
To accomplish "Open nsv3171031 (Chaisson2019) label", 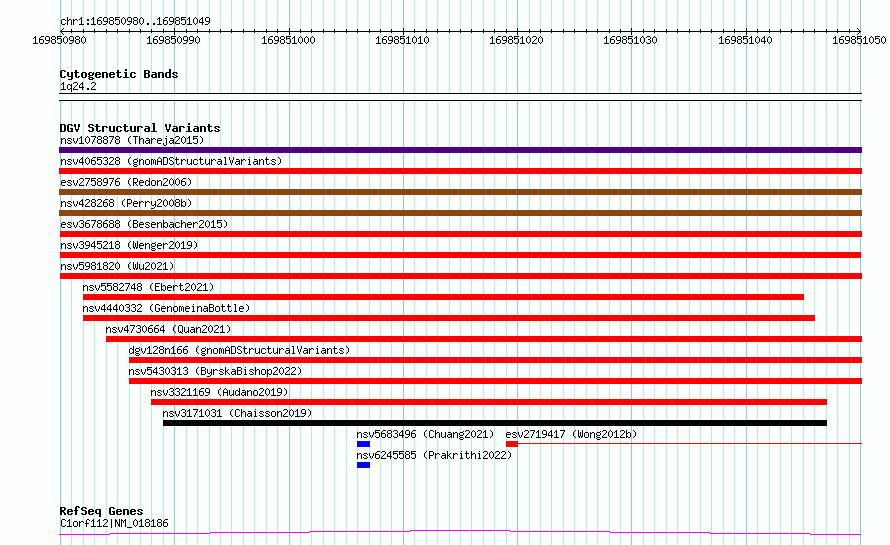I will [237, 413].
